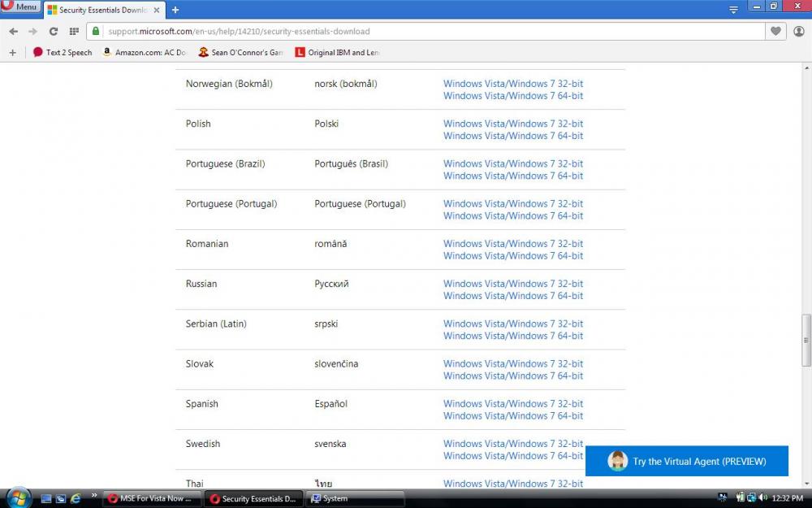Viewport: 812px width, 508px height.
Task: Download Russian Windows 7 32-bit version
Action: pyautogui.click(x=512, y=284)
